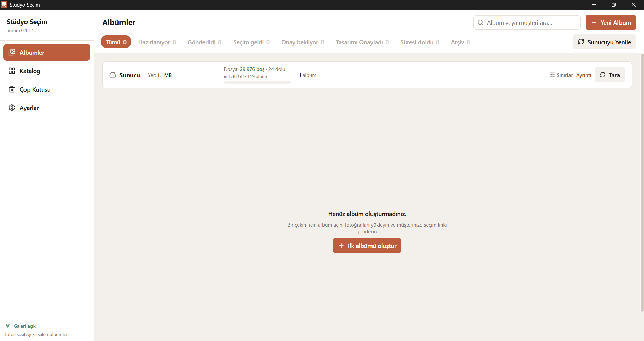The width and height of the screenshot is (644, 341).
Task: Click the Ayarlar gear icon
Action: click(12, 108)
